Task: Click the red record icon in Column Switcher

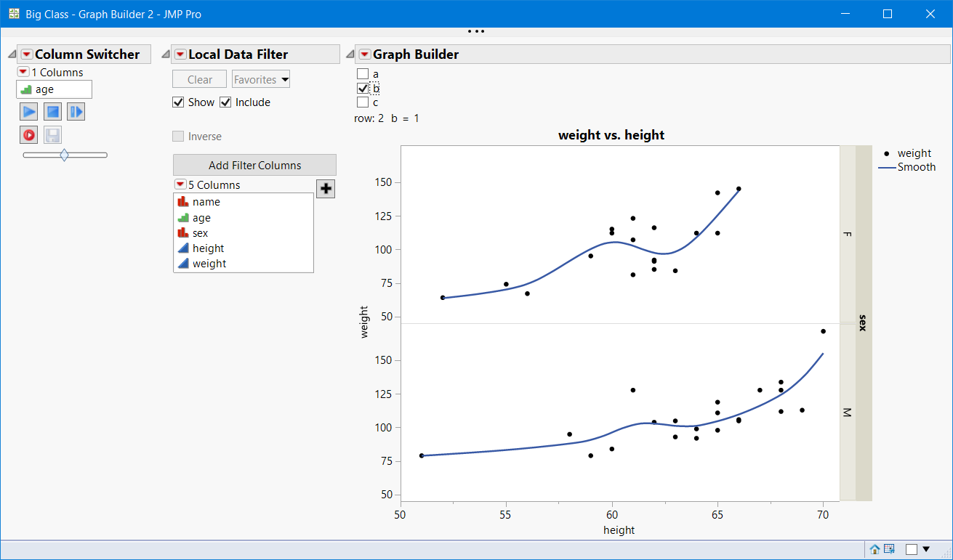Action: coord(28,134)
